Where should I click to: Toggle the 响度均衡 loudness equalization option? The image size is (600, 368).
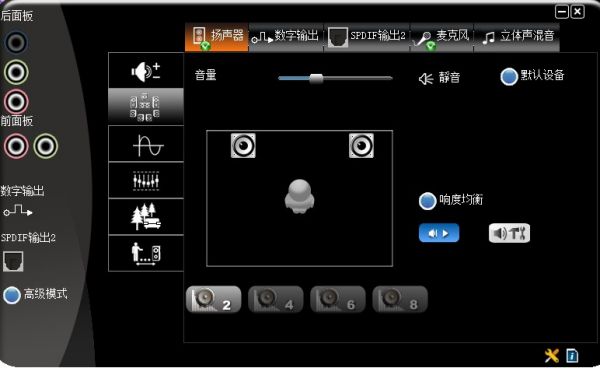[427, 201]
